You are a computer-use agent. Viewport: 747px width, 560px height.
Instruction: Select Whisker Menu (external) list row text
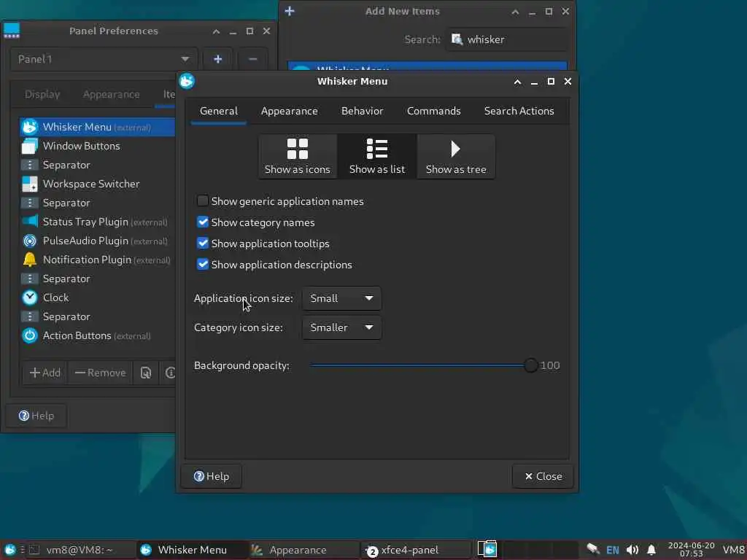coord(97,127)
